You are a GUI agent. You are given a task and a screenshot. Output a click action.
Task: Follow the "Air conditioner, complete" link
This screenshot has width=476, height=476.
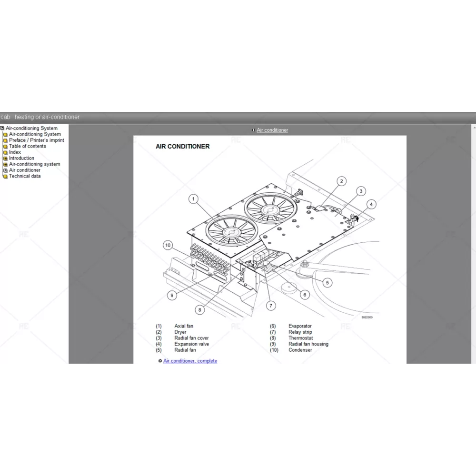point(190,361)
